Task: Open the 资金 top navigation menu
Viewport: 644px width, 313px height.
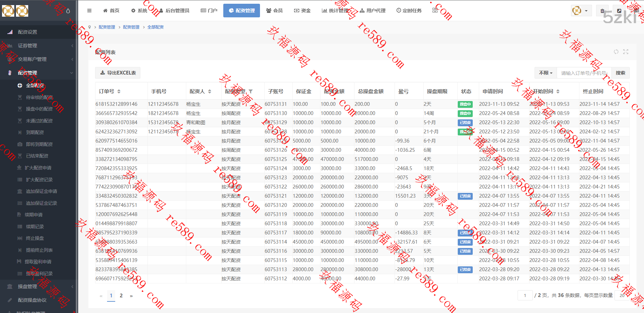Action: 302,11
